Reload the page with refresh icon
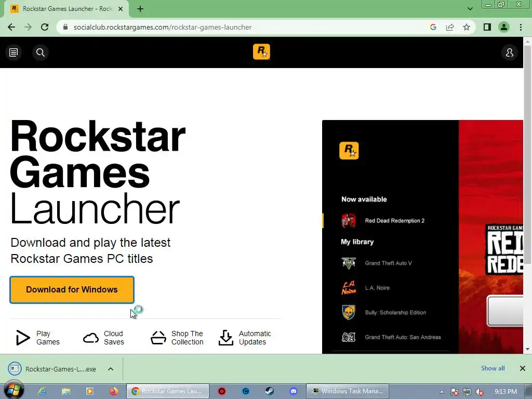Screen dimensions: 532x399 [x=45, y=27]
